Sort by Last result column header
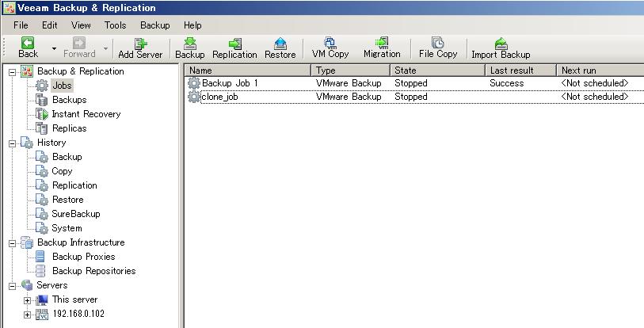 (x=520, y=71)
